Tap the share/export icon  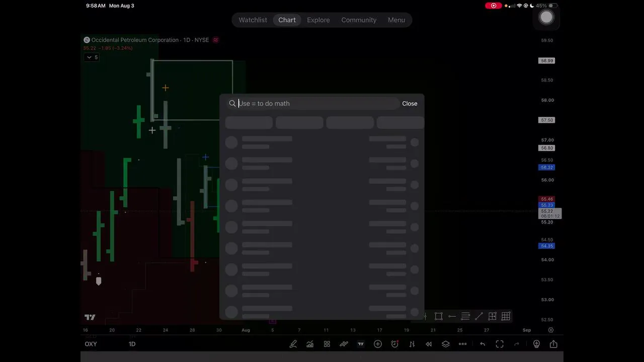553,344
